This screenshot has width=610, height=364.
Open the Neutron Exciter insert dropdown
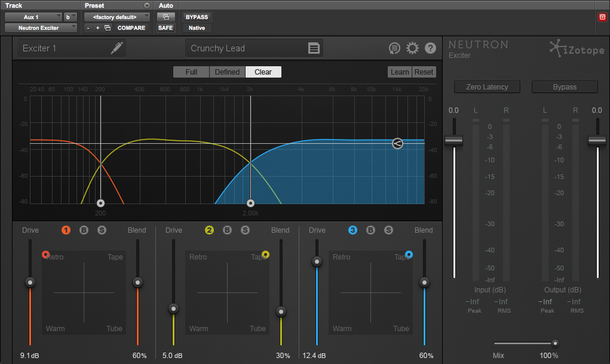tap(41, 27)
